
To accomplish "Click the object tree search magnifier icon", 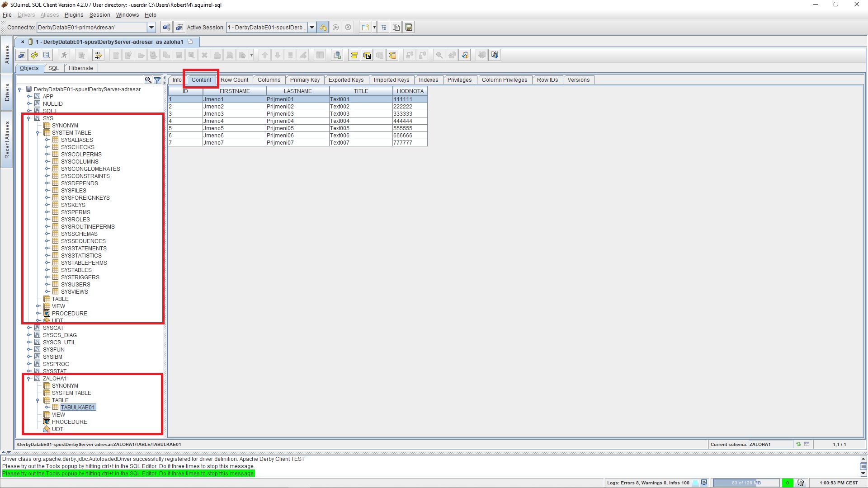I will (148, 80).
